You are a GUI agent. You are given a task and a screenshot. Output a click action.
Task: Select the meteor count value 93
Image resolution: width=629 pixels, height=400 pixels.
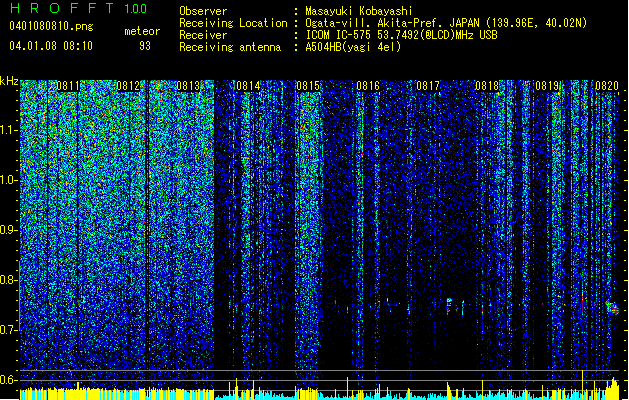145,46
